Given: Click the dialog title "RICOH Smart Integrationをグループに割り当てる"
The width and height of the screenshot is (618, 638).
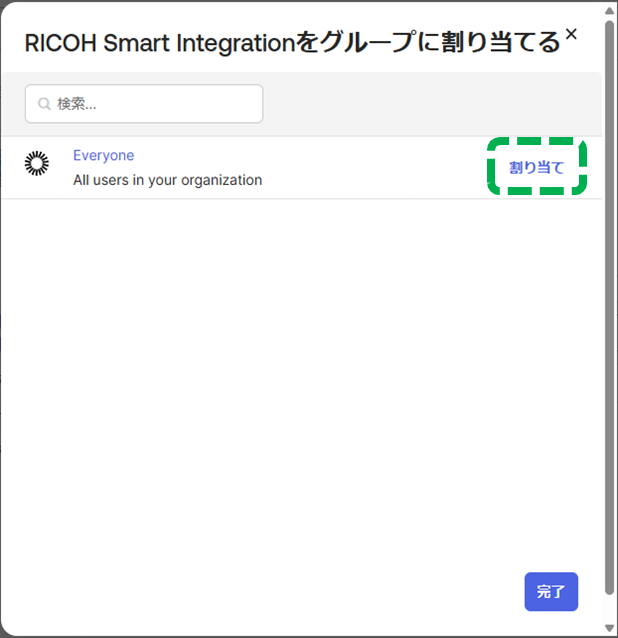Looking at the screenshot, I should pos(293,42).
